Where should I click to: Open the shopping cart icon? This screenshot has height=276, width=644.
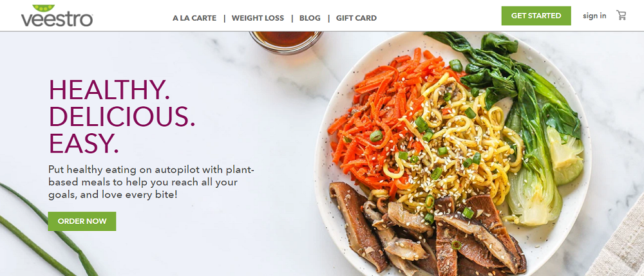pyautogui.click(x=621, y=15)
